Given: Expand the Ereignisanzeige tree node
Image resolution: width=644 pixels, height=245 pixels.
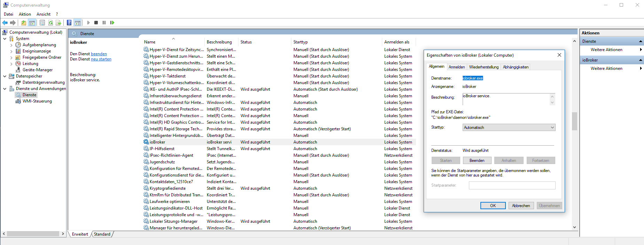Looking at the screenshot, I should click(x=11, y=51).
